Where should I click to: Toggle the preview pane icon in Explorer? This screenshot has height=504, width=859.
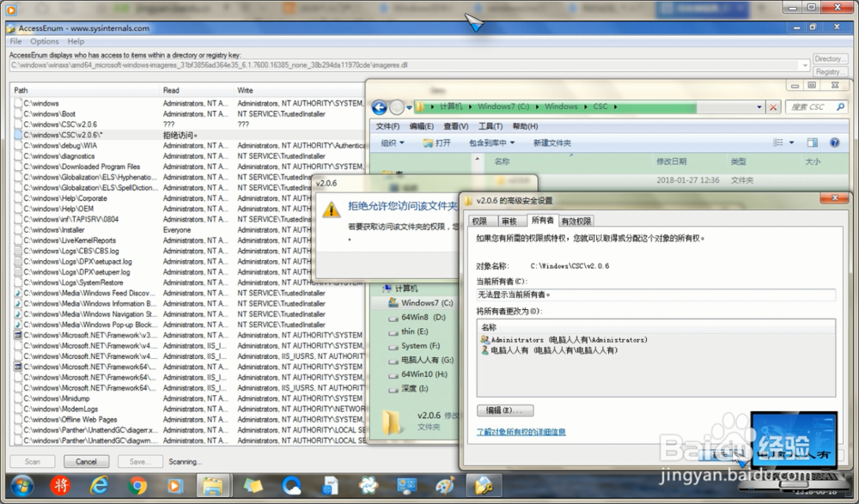tap(813, 143)
